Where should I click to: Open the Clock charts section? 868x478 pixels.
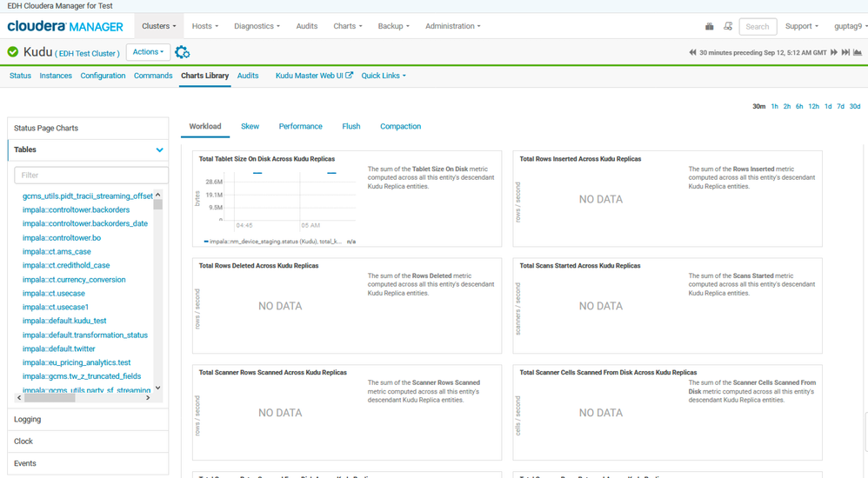coord(88,441)
